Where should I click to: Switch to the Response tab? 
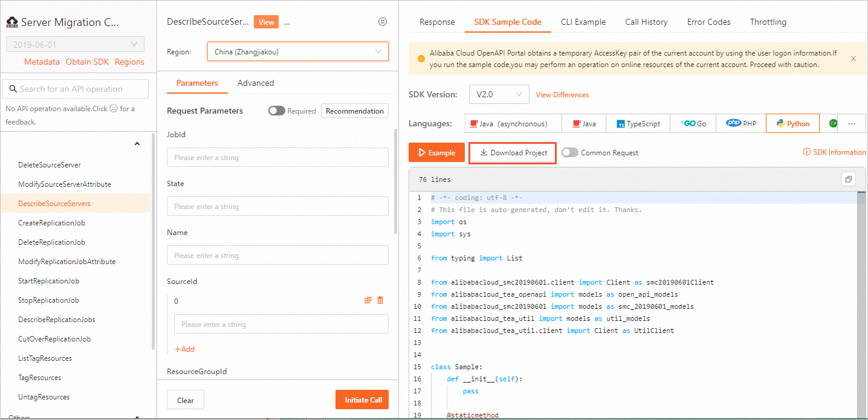pyautogui.click(x=437, y=22)
